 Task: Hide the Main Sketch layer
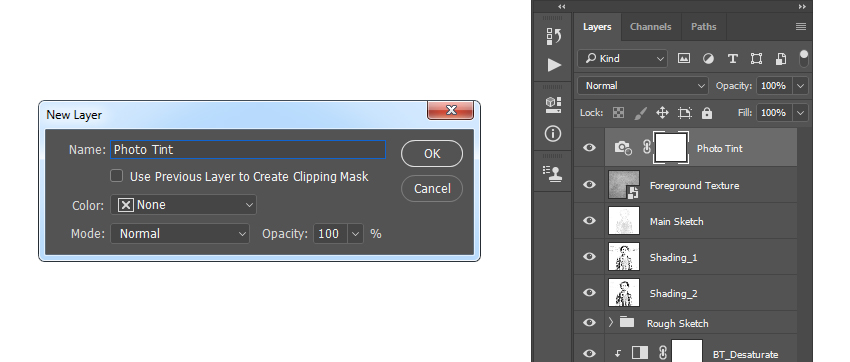(589, 221)
